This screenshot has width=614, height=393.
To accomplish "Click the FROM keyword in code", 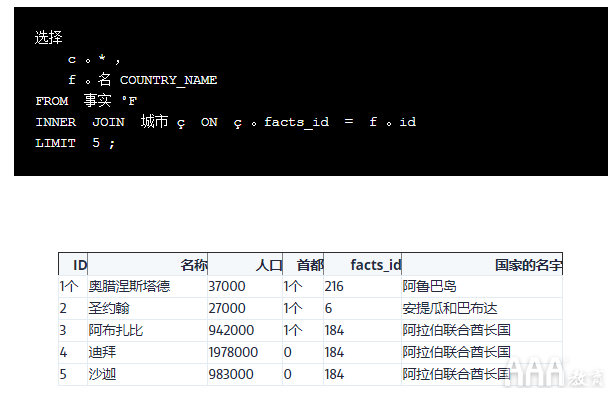I will (52, 101).
